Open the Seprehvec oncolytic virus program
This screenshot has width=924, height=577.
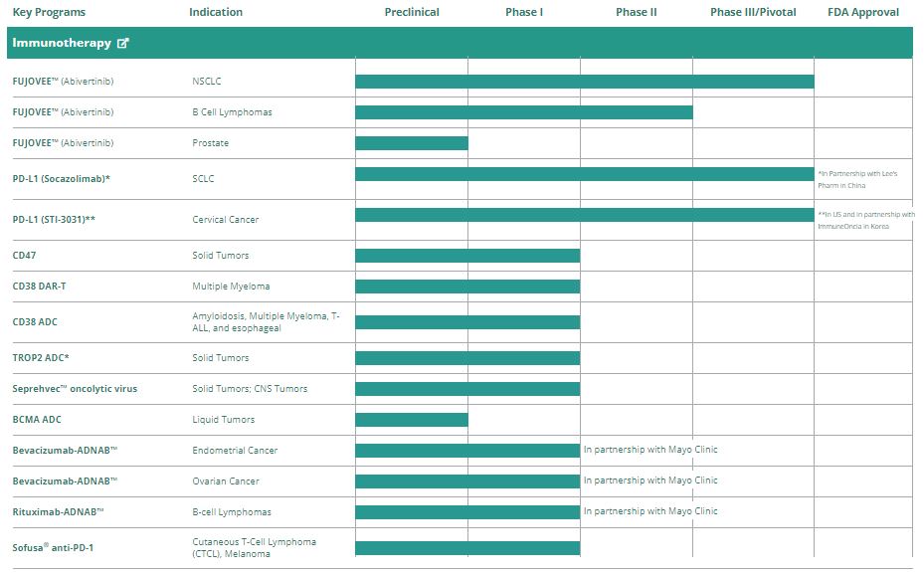pos(75,389)
